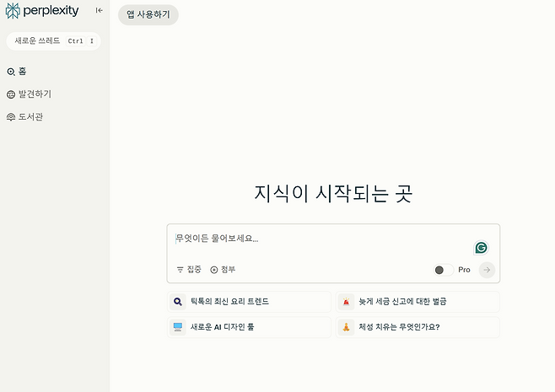Click the 집중 filter lines icon

coord(181,270)
